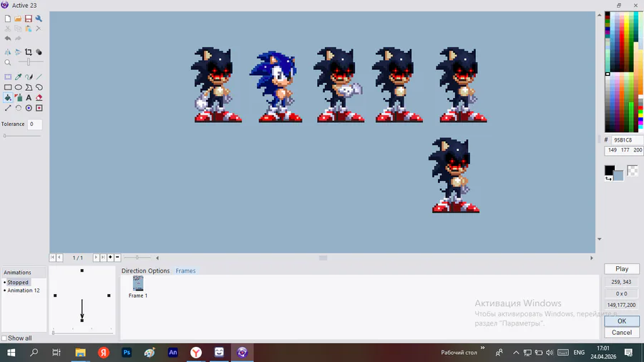Adjust the frame thumbnail size slider

pos(137,258)
